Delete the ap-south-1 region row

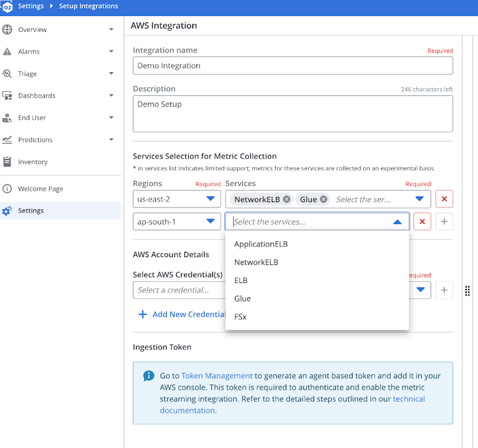tap(422, 222)
